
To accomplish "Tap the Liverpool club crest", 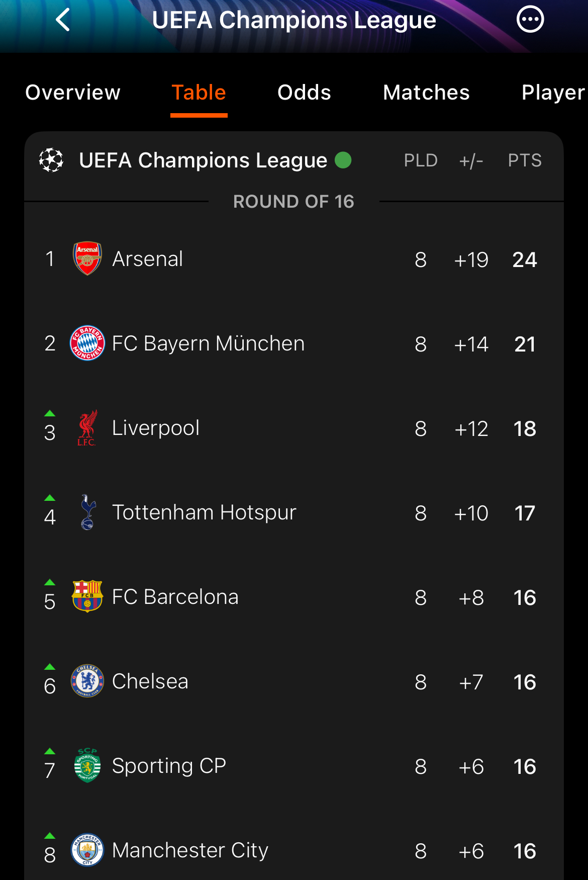I will coord(87,428).
